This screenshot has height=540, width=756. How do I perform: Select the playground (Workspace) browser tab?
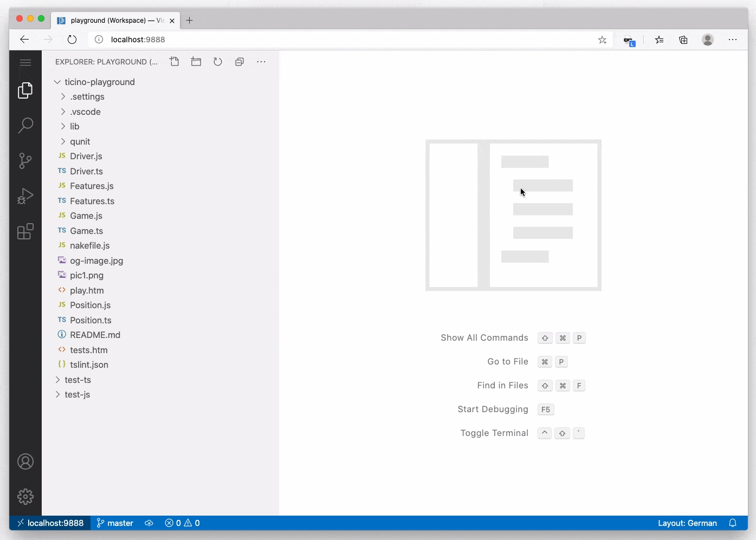click(x=114, y=20)
